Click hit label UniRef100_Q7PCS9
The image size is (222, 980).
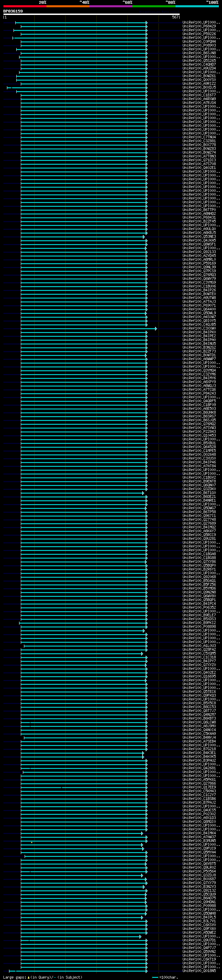coord(199,271)
